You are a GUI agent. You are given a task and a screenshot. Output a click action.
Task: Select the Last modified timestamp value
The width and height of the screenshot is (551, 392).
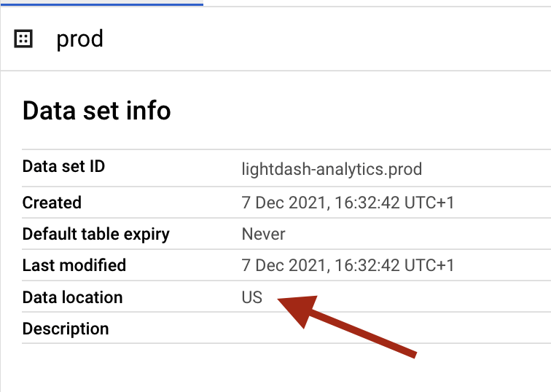(348, 265)
